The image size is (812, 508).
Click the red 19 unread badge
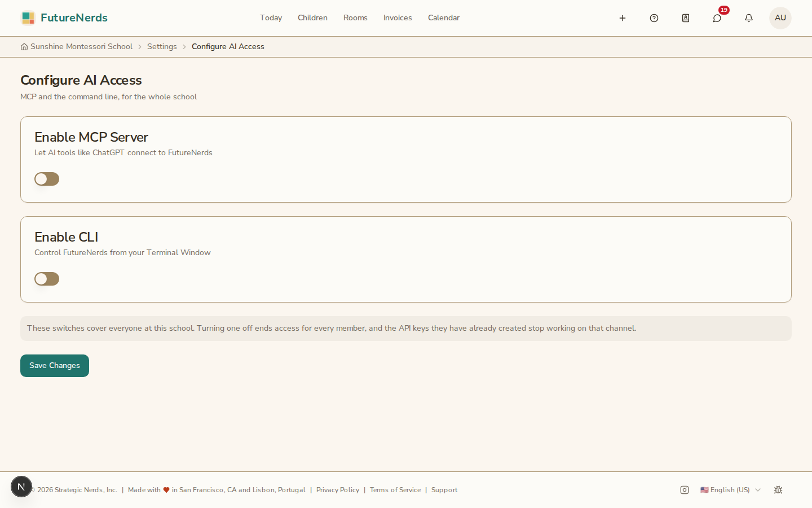pos(724,10)
